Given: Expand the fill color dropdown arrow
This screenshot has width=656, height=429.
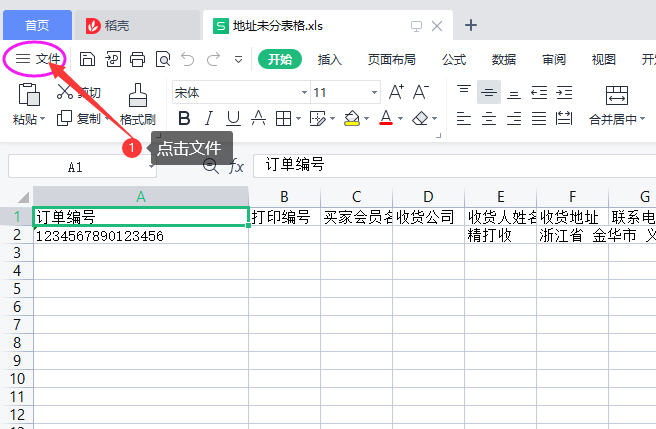Looking at the screenshot, I should [x=366, y=119].
